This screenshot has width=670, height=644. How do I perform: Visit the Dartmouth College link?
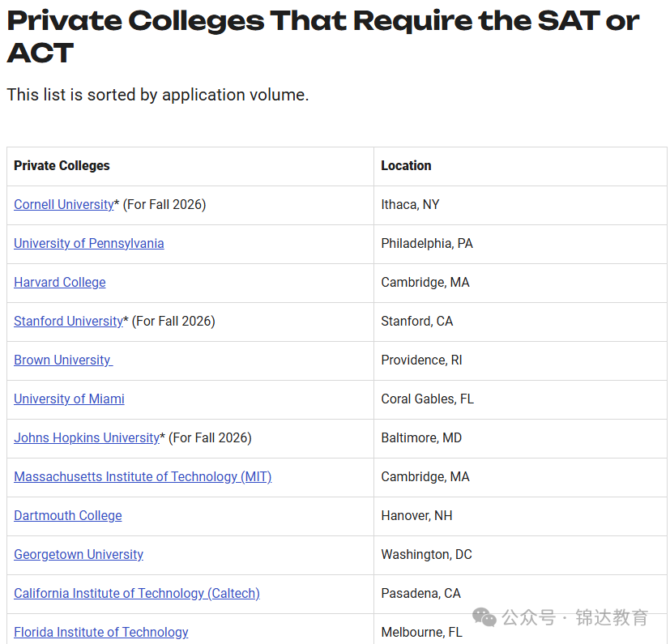(68, 516)
